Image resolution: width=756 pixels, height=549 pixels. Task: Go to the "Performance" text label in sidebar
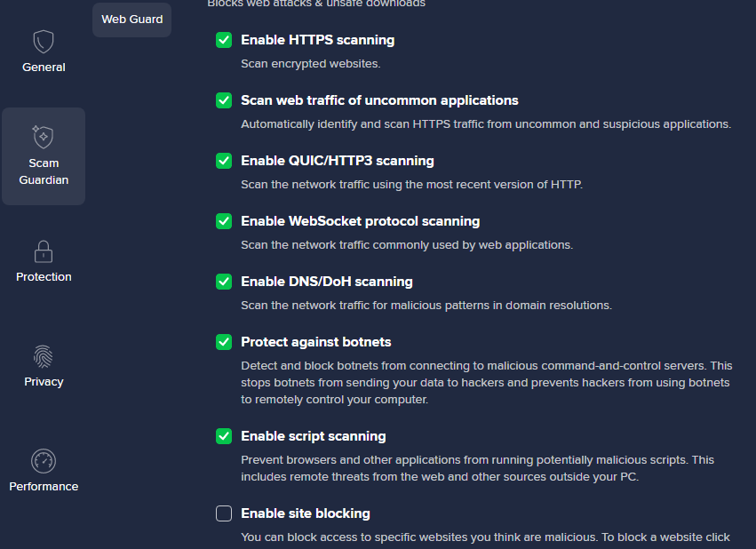click(44, 487)
